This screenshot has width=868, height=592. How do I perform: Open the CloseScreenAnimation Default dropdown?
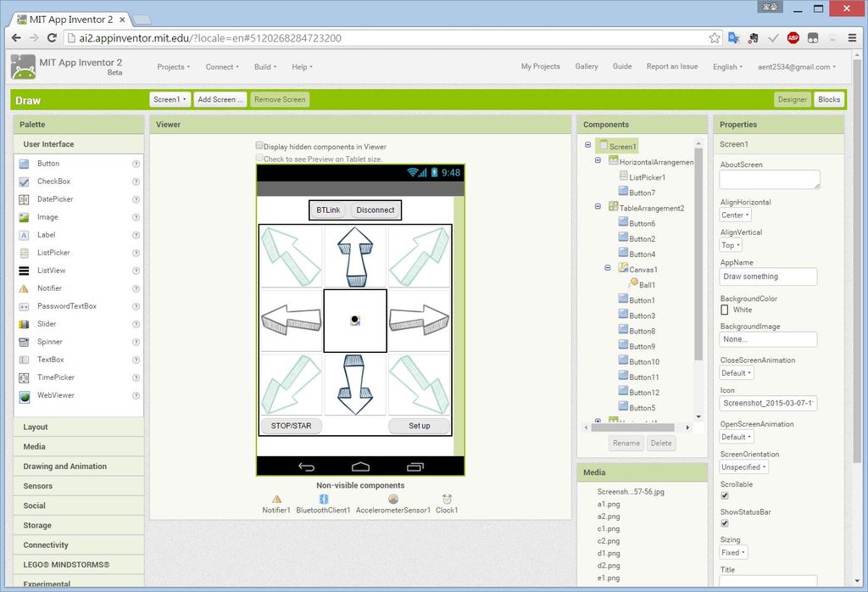pos(737,373)
